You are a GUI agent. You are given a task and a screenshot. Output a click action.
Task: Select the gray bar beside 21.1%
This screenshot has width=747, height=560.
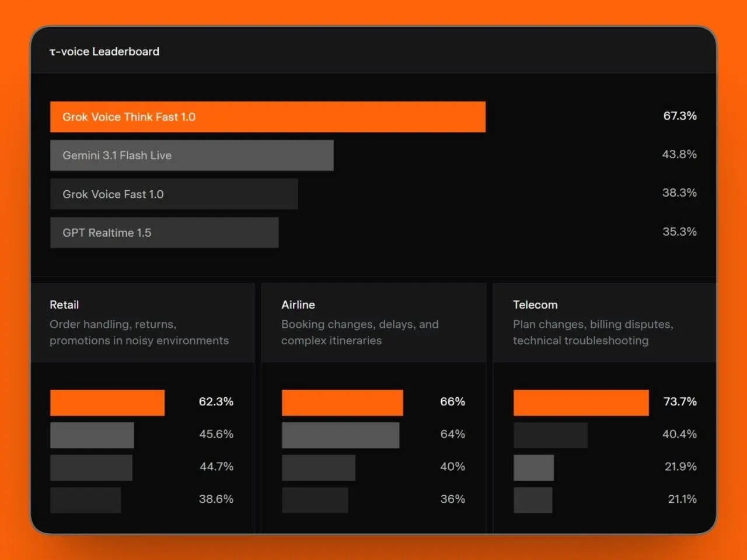click(x=533, y=500)
